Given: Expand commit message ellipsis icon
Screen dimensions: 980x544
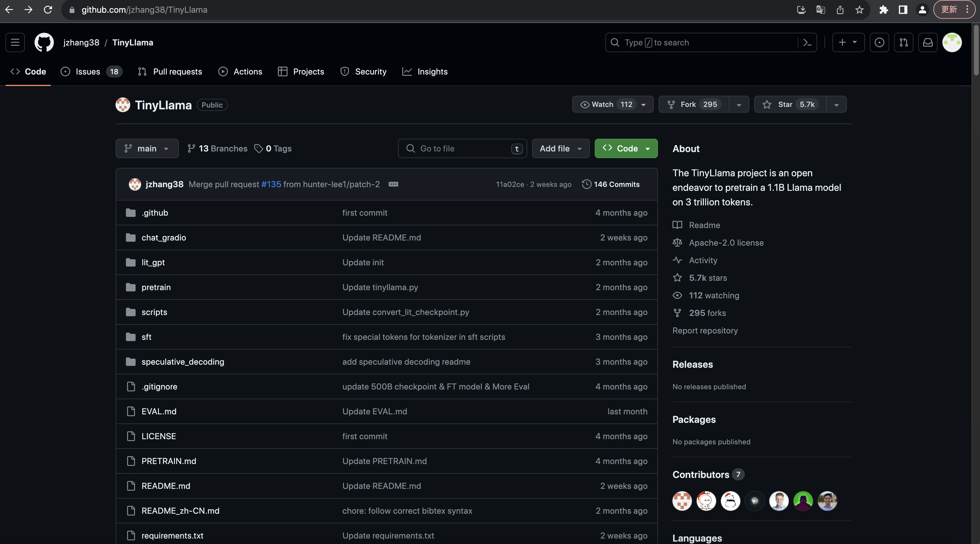Looking at the screenshot, I should point(393,184).
